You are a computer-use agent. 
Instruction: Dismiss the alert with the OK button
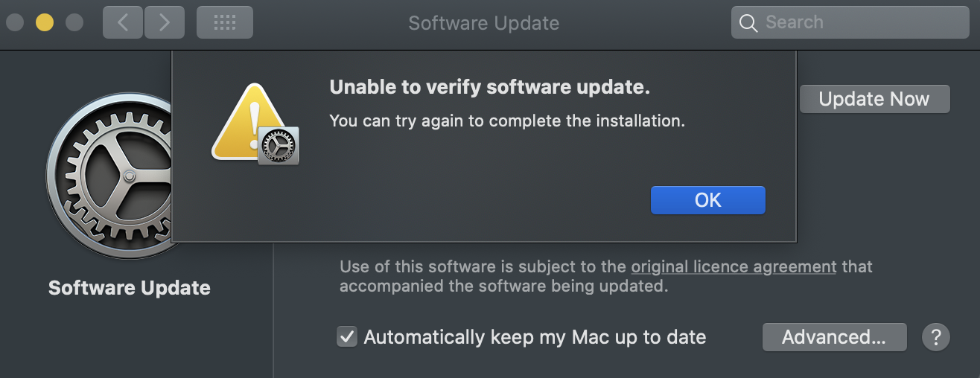coord(707,200)
